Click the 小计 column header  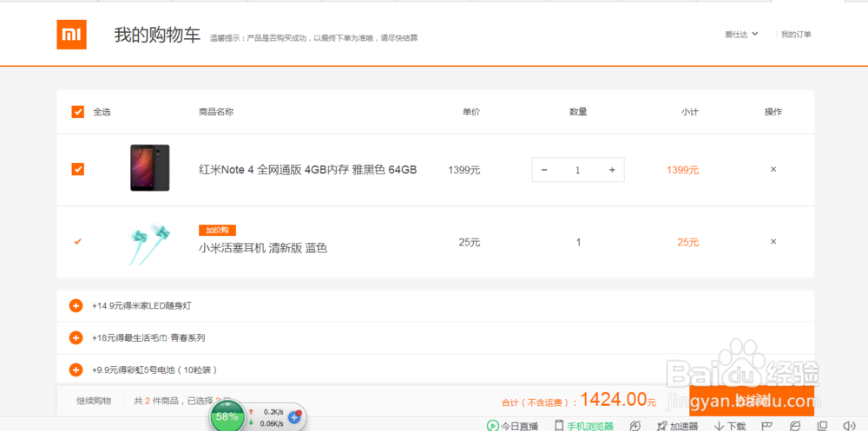click(x=690, y=112)
